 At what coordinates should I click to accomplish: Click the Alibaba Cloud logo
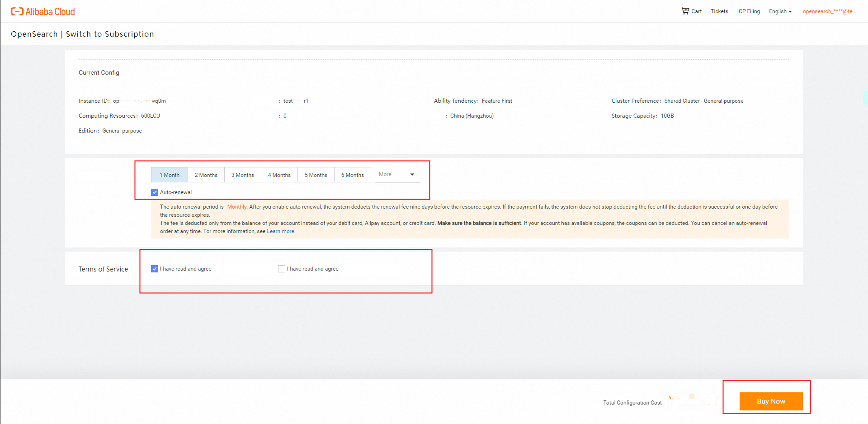[43, 11]
